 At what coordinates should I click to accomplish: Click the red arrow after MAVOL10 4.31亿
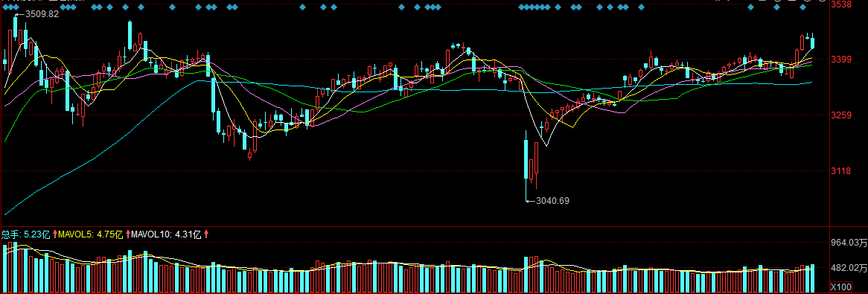coord(206,234)
